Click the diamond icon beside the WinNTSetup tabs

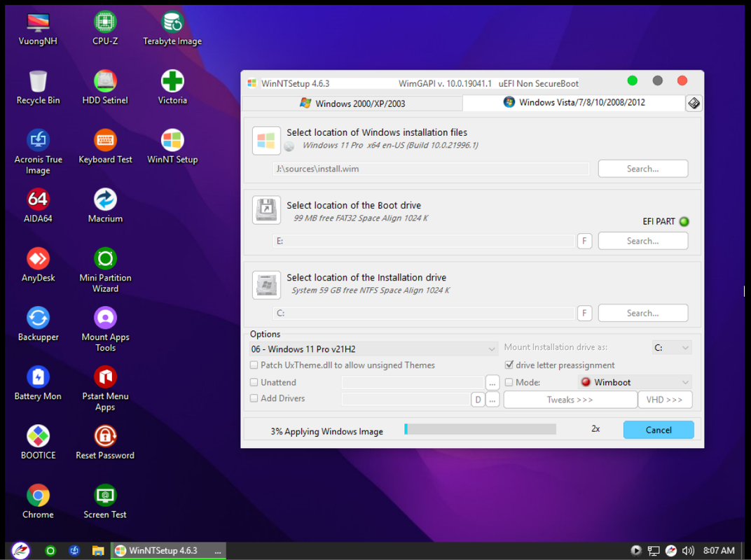[694, 103]
